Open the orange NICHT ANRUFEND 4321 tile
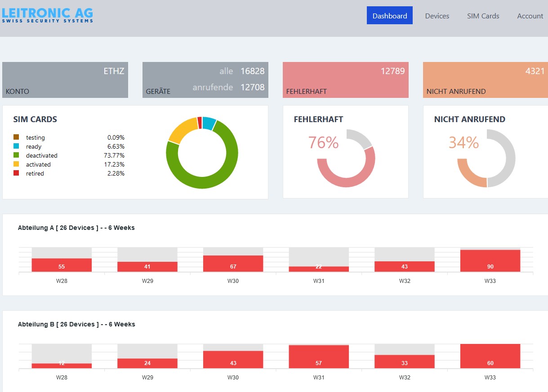 (x=485, y=80)
